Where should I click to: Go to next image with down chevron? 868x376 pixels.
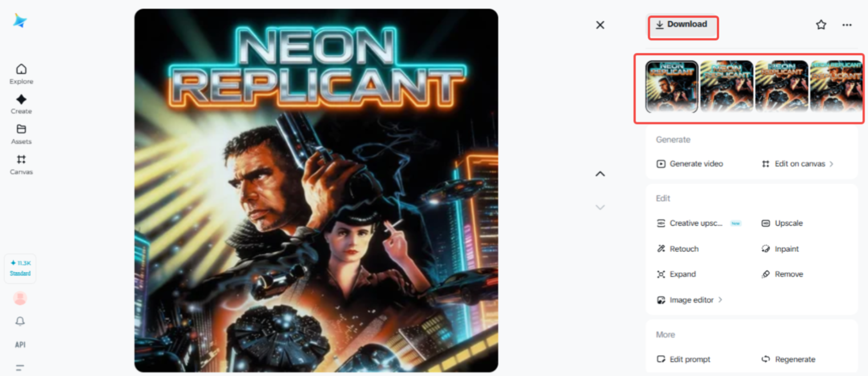click(600, 208)
